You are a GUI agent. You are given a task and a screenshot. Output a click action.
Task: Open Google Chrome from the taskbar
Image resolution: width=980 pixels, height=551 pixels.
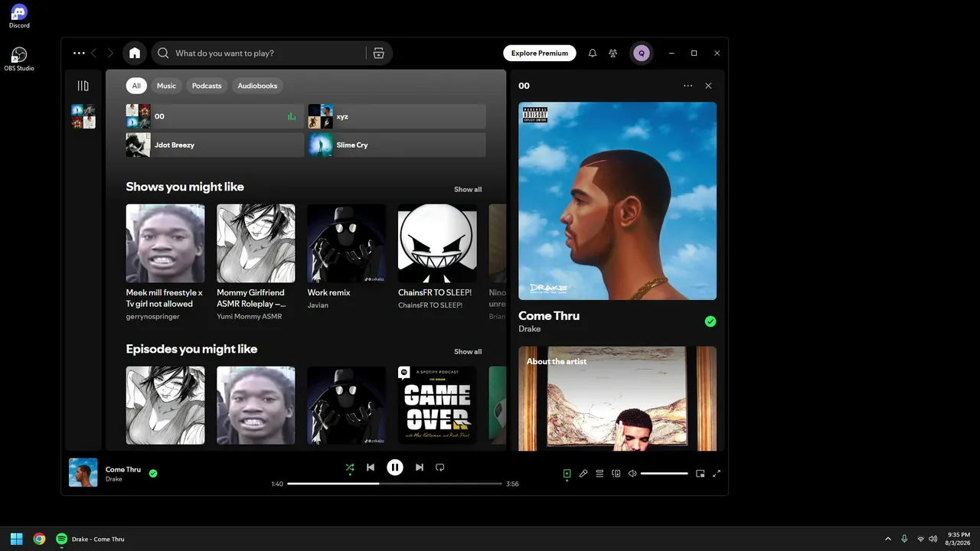click(x=39, y=539)
